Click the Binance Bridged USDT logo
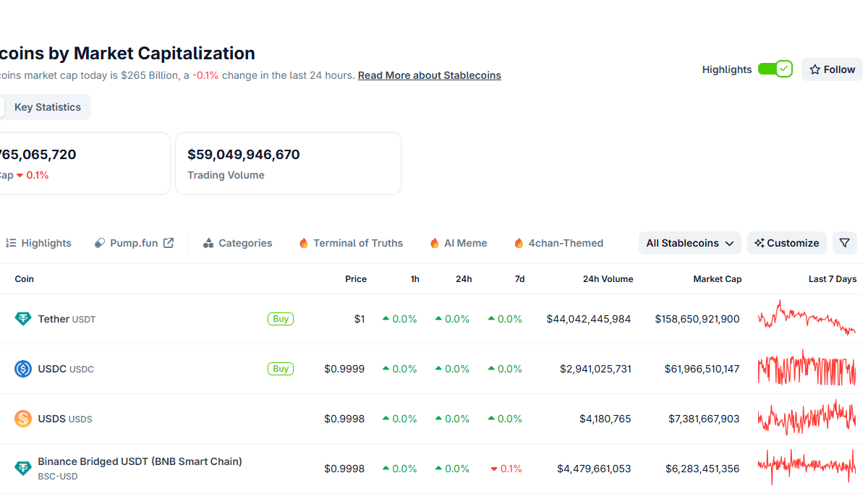The image size is (868, 499). pos(23,469)
